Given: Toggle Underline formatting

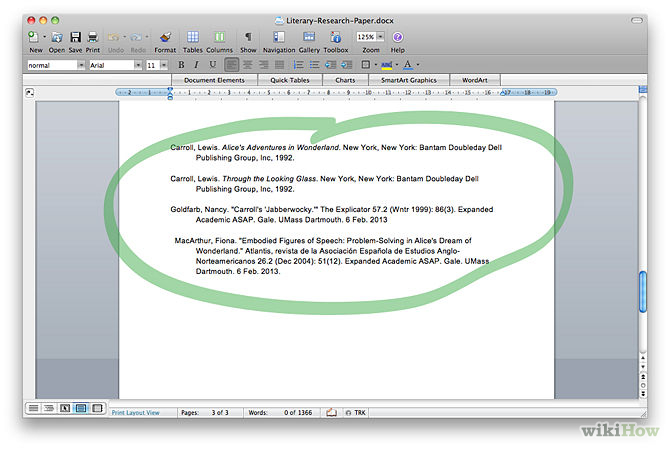Looking at the screenshot, I should click(x=212, y=65).
